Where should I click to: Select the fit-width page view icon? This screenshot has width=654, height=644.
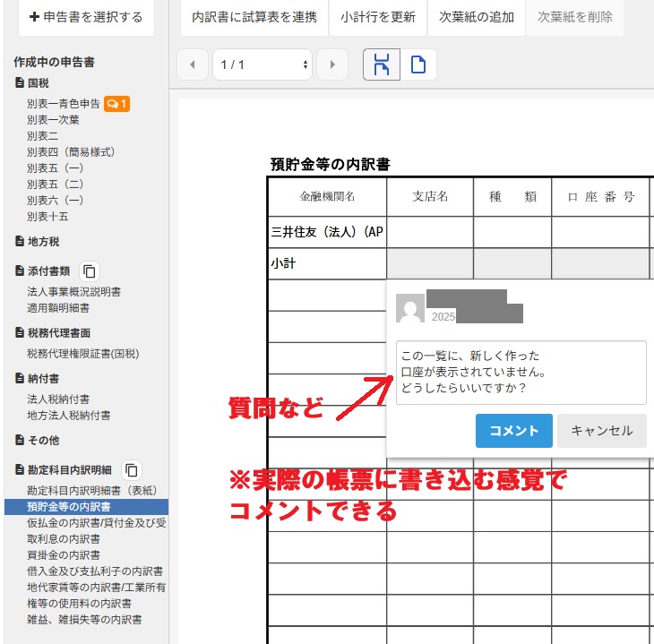point(382,64)
